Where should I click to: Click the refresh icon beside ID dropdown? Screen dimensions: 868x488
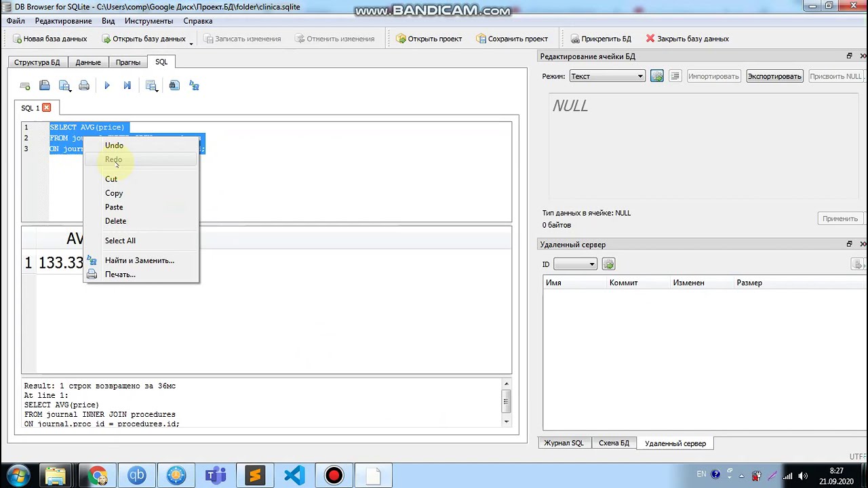coord(608,264)
